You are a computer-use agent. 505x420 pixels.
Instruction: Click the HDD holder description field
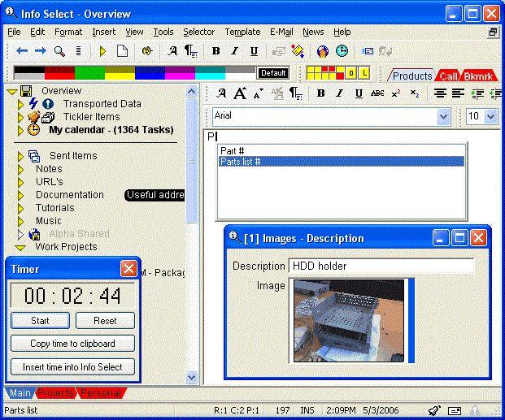(x=381, y=266)
